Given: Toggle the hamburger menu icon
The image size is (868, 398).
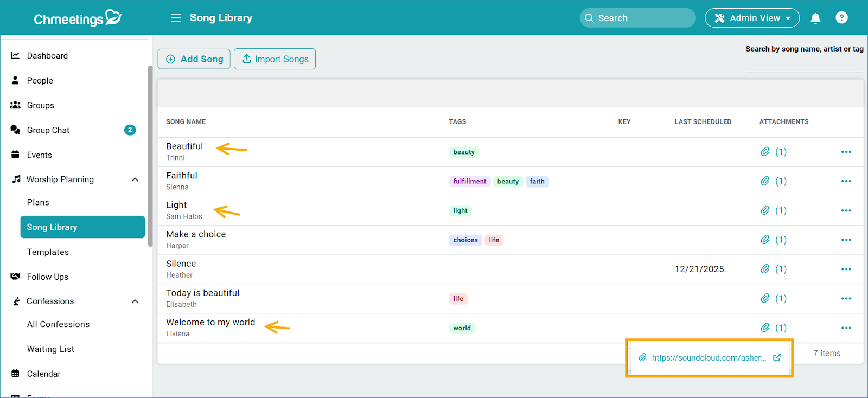Looking at the screenshot, I should pyautogui.click(x=176, y=18).
